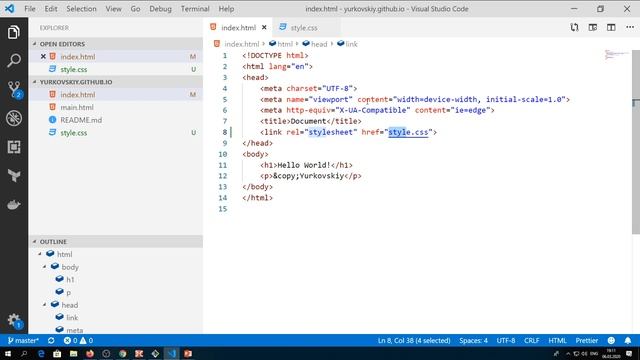
Task: Open Chrome from taskbar
Action: coord(122,353)
